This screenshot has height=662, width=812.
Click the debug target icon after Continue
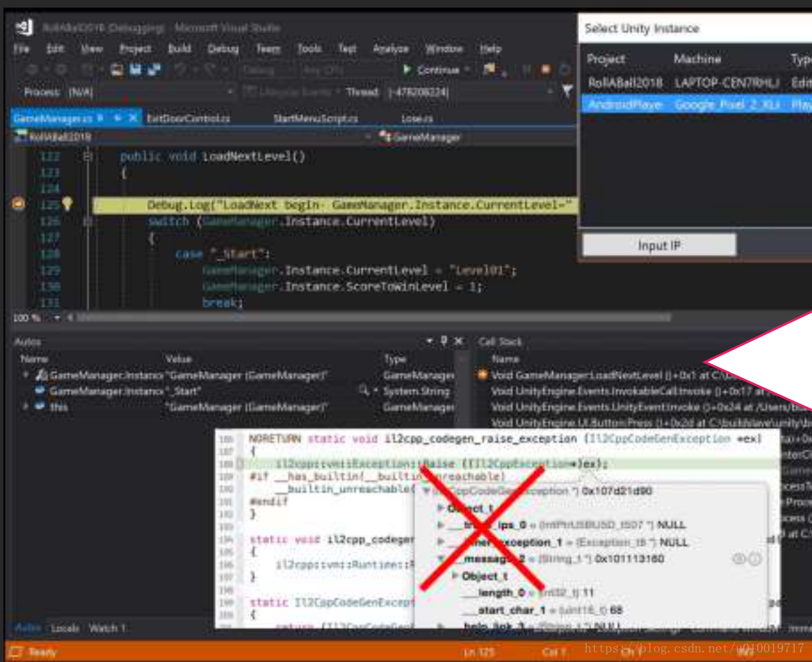click(x=488, y=69)
